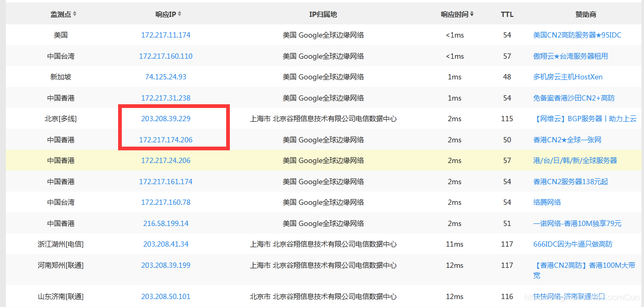Open IP link 172.217.160.110

pyautogui.click(x=166, y=56)
